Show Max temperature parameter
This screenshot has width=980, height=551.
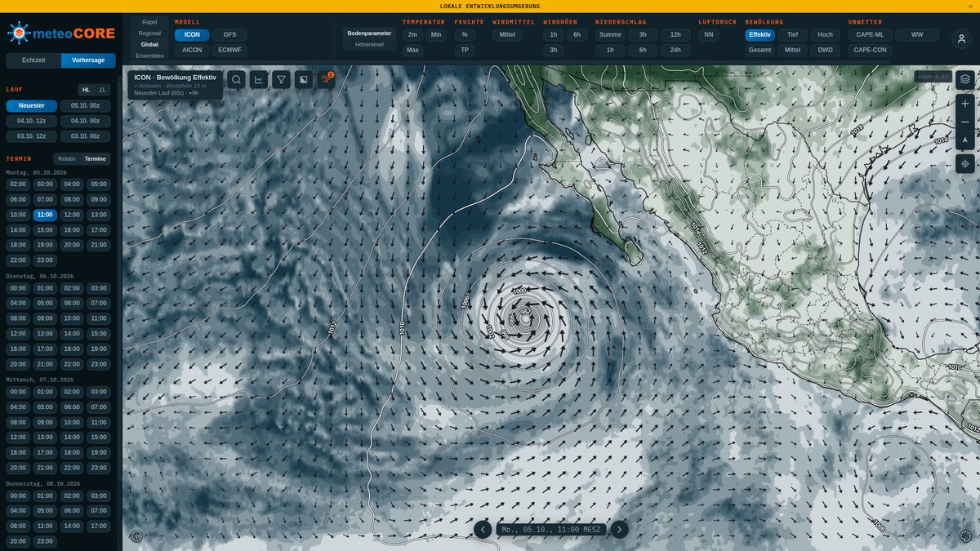coord(412,50)
